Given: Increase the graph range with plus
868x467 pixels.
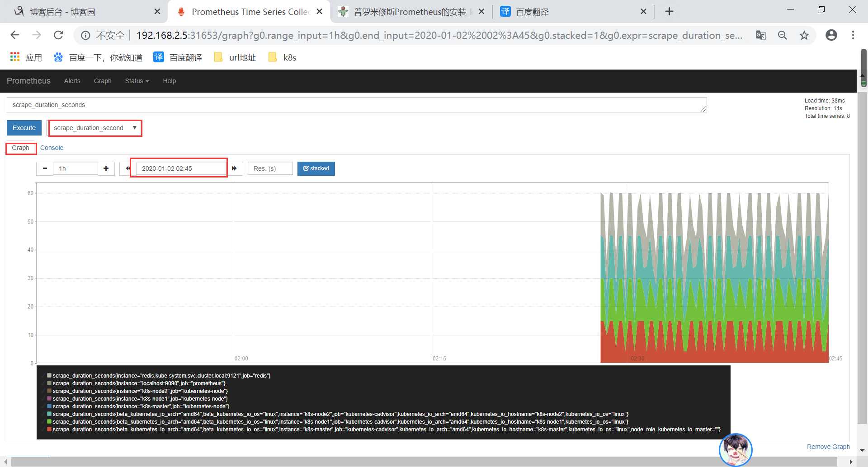Looking at the screenshot, I should coord(106,168).
